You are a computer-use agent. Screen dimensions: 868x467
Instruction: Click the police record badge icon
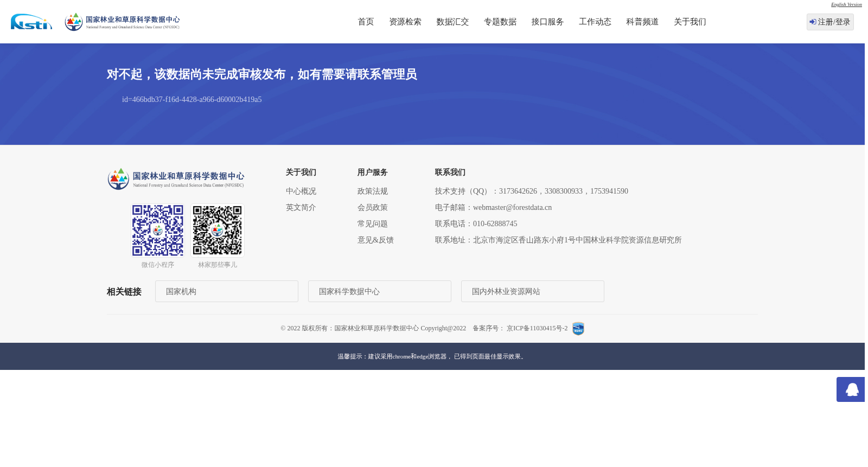578,329
